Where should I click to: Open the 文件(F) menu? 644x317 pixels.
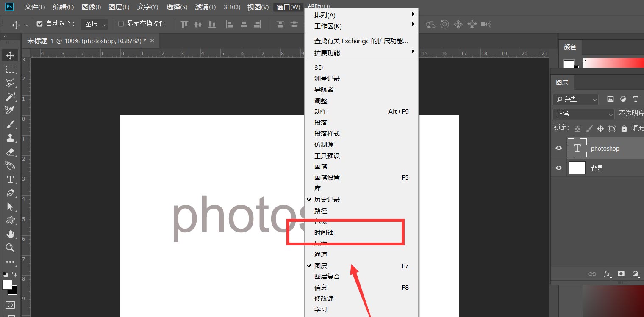[x=35, y=7]
